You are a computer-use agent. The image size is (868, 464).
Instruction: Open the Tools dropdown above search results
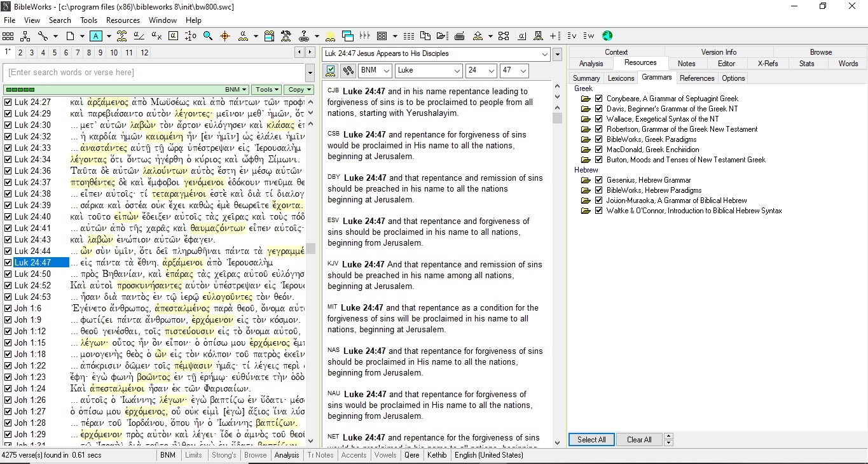[x=266, y=90]
